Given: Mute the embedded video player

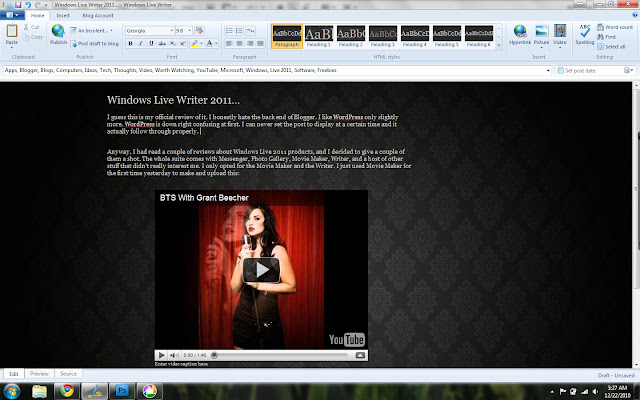Looking at the screenshot, I should pyautogui.click(x=173, y=355).
